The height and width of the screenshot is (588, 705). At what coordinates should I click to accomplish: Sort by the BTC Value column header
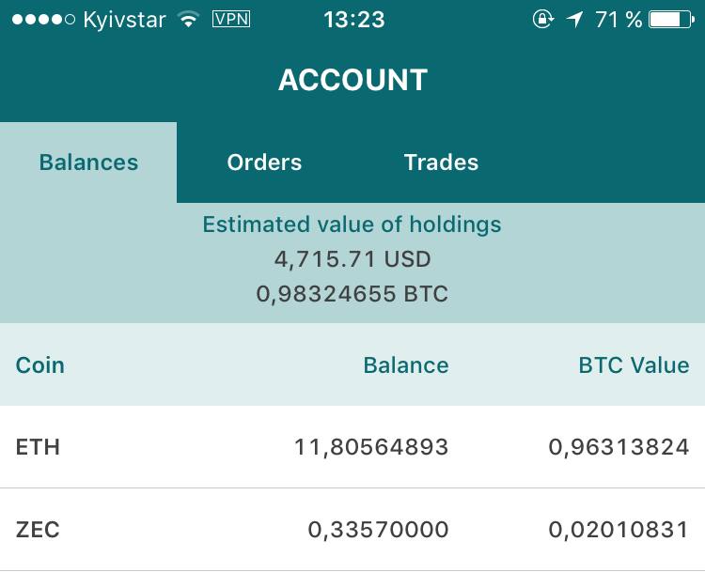[634, 365]
